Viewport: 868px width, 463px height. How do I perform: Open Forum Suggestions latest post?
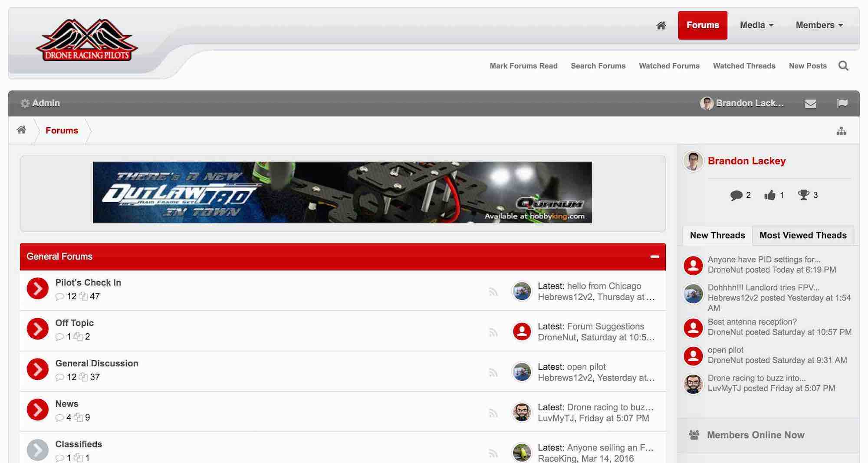[x=605, y=326]
